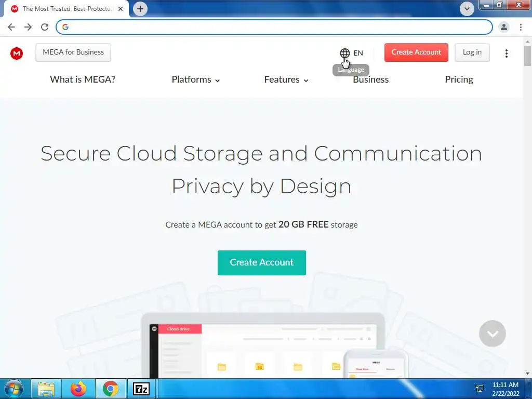The width and height of the screenshot is (532, 399).
Task: Click the MEGA logo icon
Action: [x=16, y=54]
